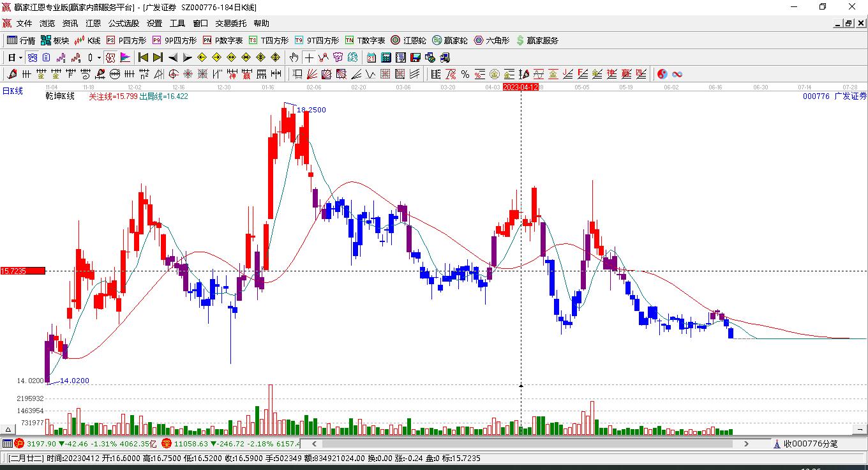Viewport: 868px width, 470px height.
Task: Click the 乾坤K线 indicator label
Action: click(x=60, y=96)
